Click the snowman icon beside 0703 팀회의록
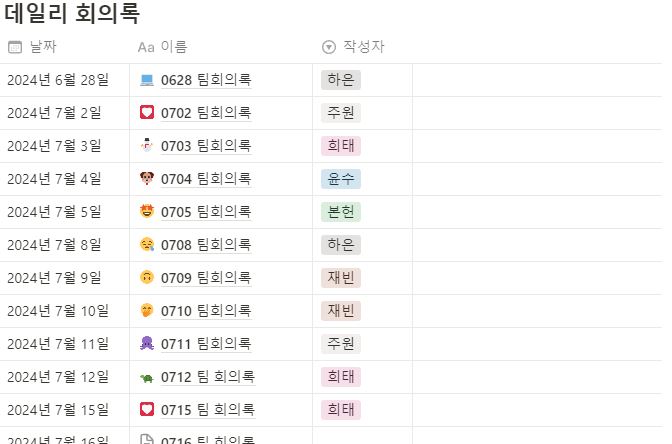This screenshot has width=672, height=444. [x=147, y=146]
